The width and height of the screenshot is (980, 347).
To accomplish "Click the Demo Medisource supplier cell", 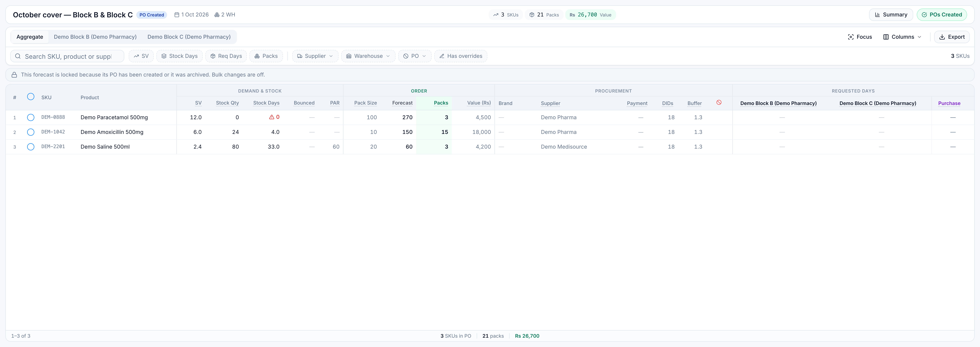I will click(x=564, y=147).
